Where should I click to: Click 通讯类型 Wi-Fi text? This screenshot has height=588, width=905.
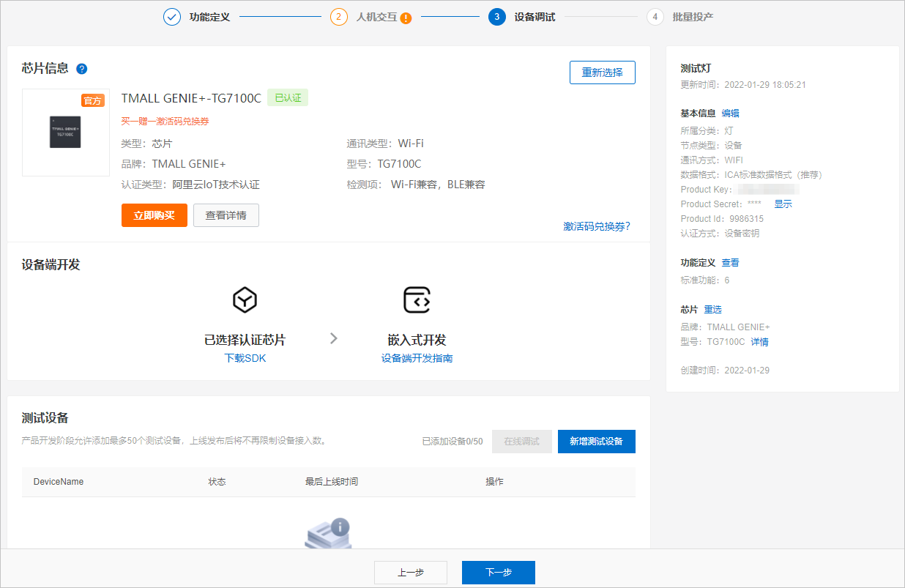pyautogui.click(x=385, y=144)
